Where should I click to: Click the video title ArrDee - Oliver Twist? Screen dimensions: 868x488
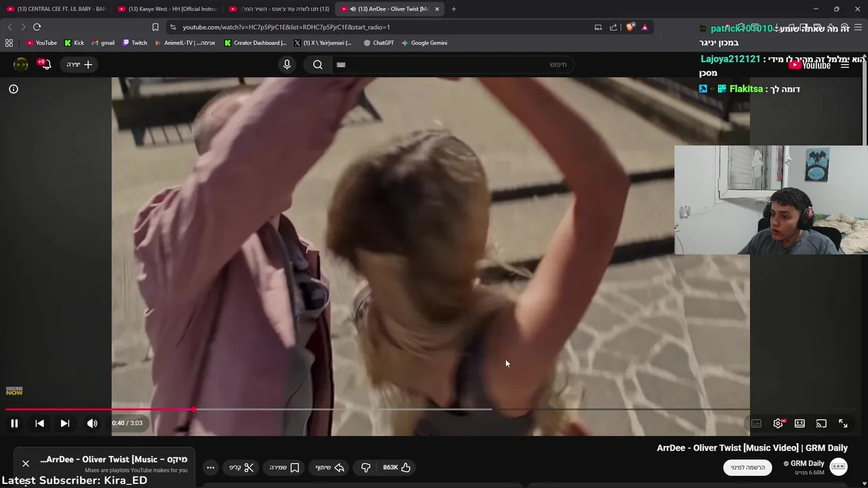coord(752,448)
